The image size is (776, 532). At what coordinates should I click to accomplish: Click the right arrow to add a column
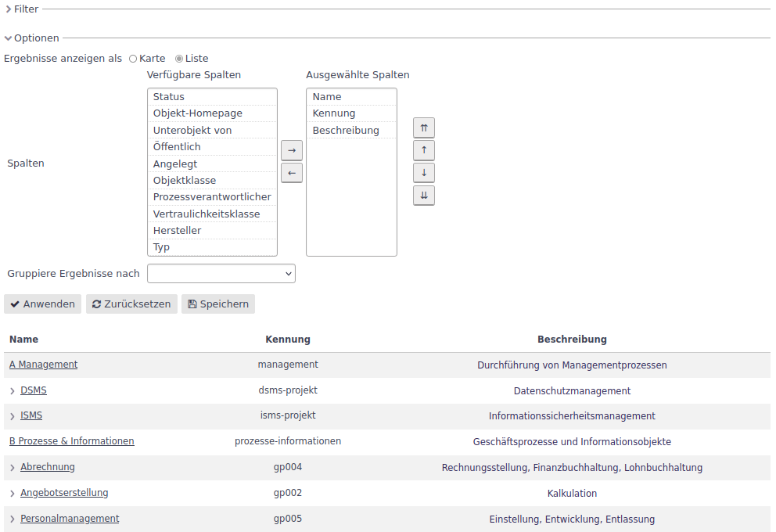tap(292, 150)
